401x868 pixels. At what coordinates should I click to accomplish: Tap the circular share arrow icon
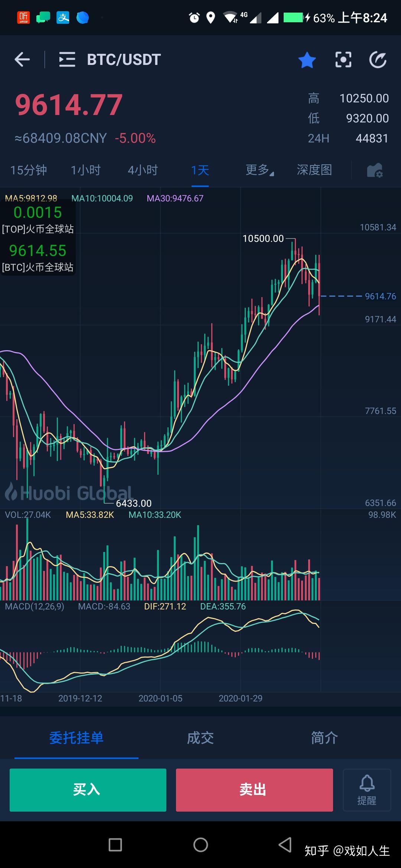(378, 60)
